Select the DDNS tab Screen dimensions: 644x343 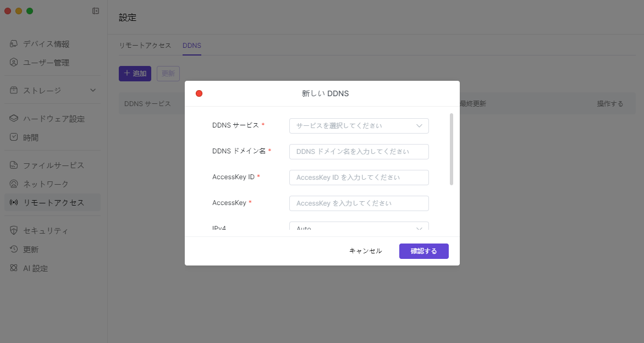point(191,46)
